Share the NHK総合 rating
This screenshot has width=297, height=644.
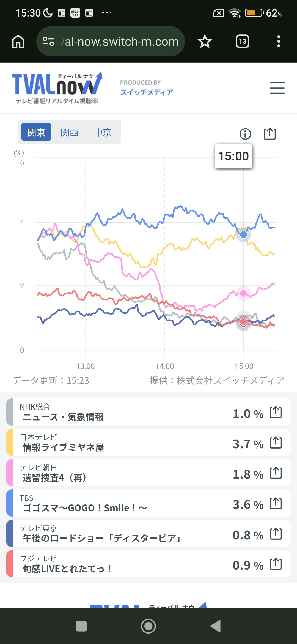(x=276, y=412)
